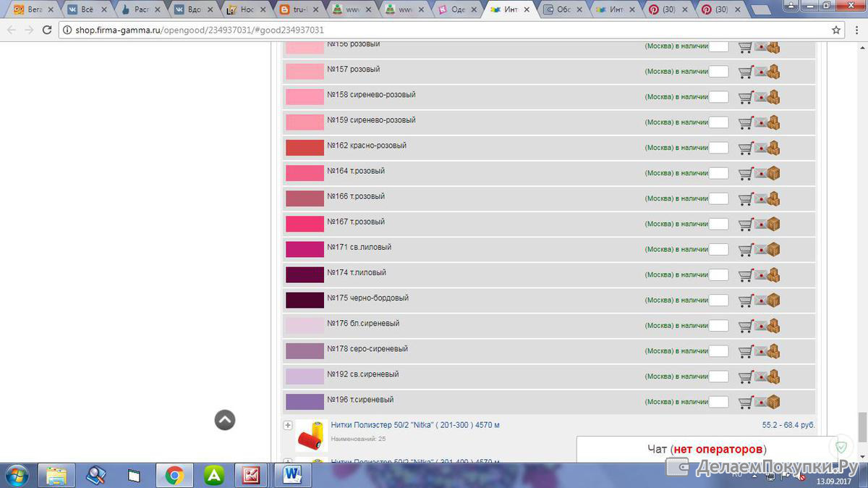The width and height of the screenshot is (868, 488).
Task: Click the №162 красно-розовый color swatch
Action: pos(305,148)
